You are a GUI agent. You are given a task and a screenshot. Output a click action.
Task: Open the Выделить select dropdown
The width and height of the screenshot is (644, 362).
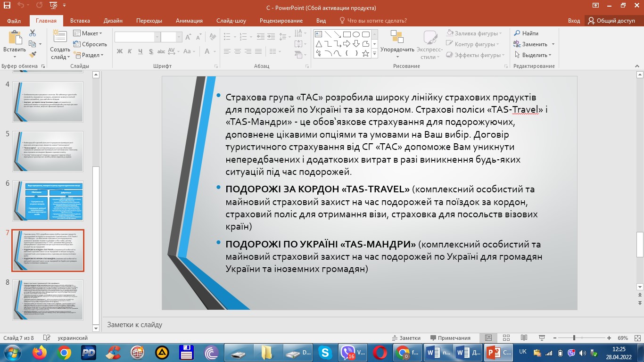point(532,55)
